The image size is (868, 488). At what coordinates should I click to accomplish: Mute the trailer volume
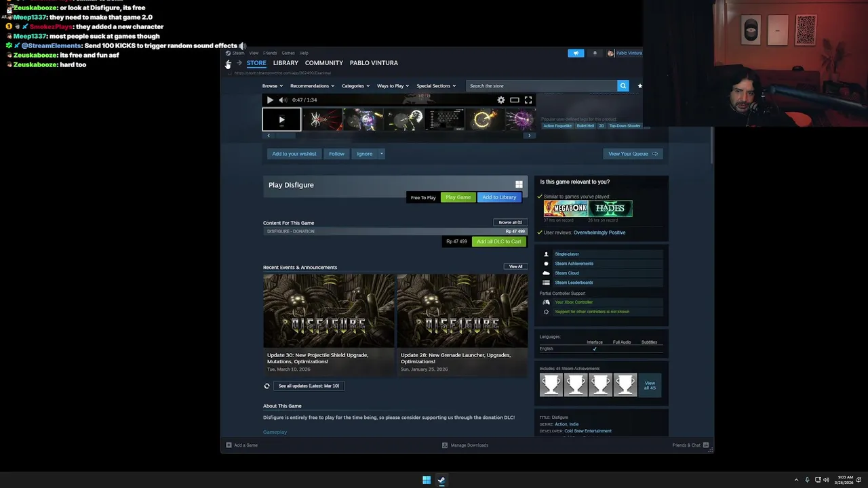(283, 100)
